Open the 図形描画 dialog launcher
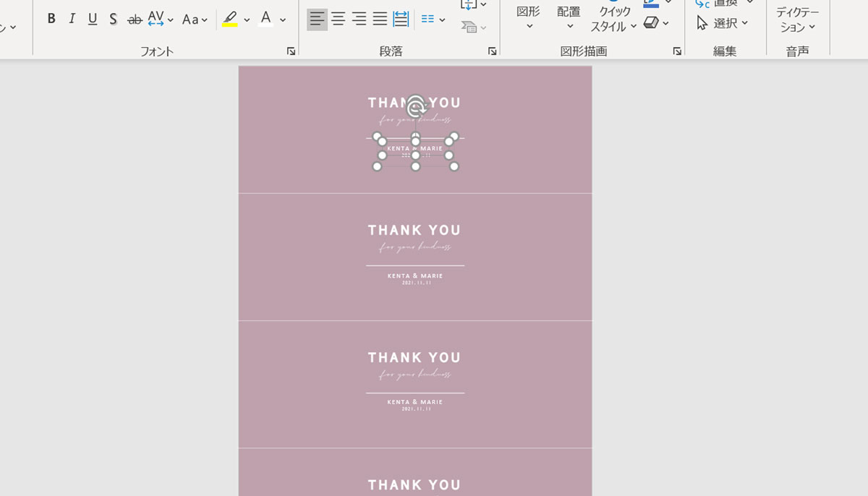The width and height of the screenshot is (868, 496). click(x=677, y=51)
